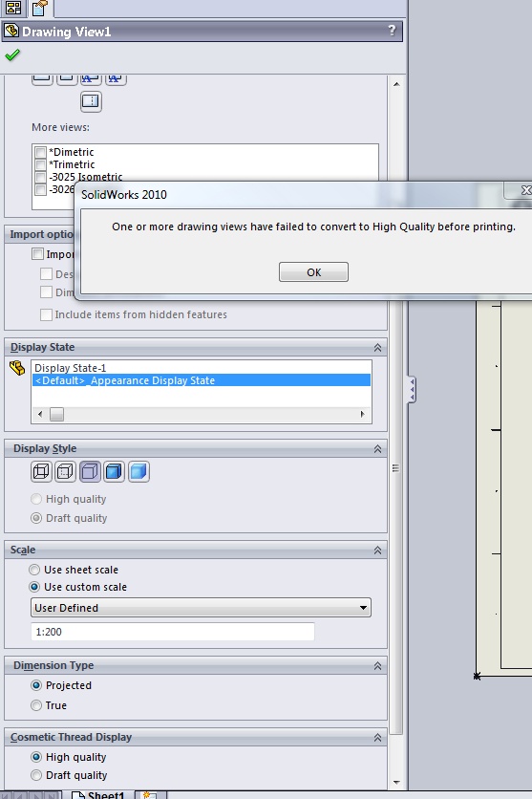532x799 pixels.
Task: Click OK in the SolidWorks 2010 dialog
Action: point(313,272)
